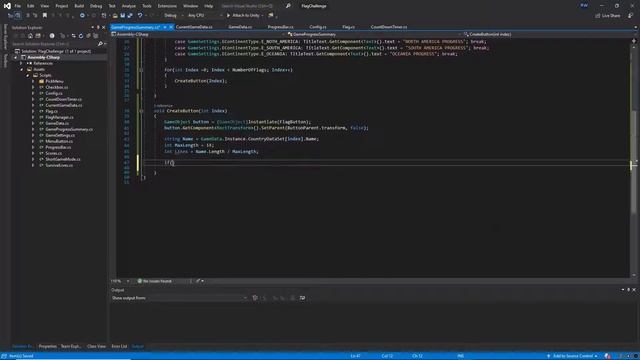The height and width of the screenshot is (360, 640).
Task: Select GameProgressSummary.cs in Solution Explorer
Action: pyautogui.click(x=69, y=129)
